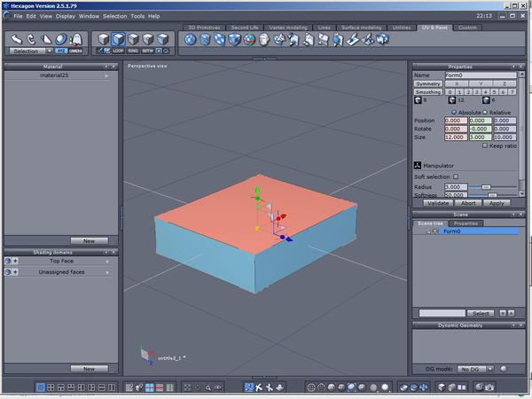Viewport: 532px width, 399px height.
Task: Click the BETW selection button
Action: 147,51
